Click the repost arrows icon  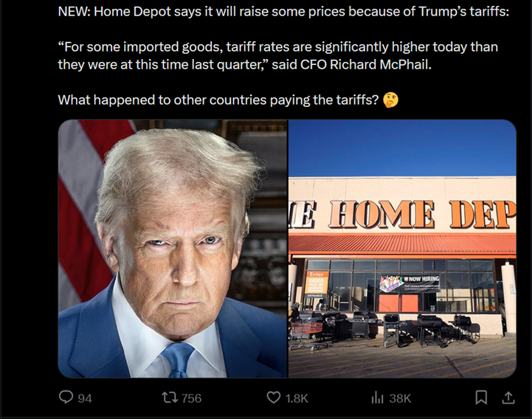[x=170, y=398]
